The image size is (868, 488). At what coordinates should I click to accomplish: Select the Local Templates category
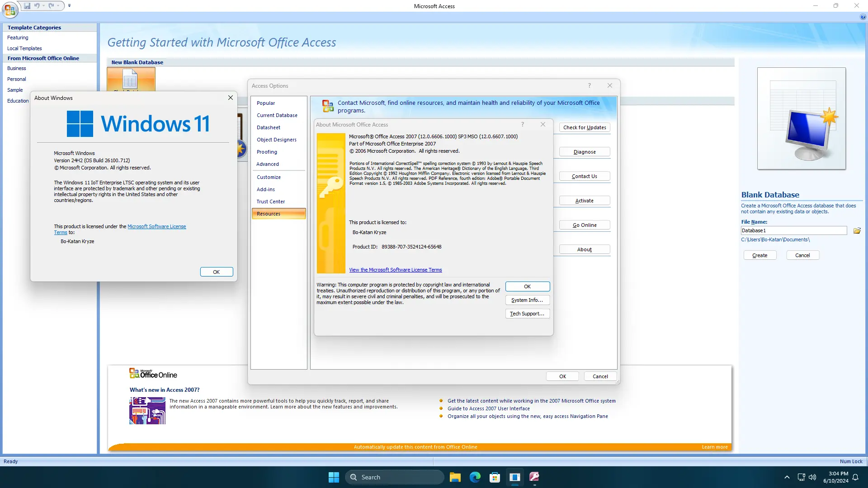pos(24,48)
